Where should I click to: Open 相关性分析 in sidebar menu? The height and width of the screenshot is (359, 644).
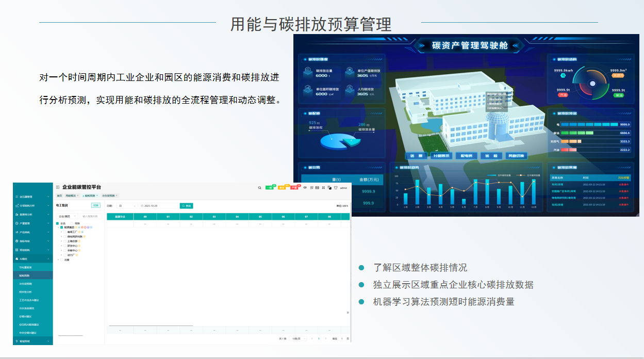pos(26,291)
